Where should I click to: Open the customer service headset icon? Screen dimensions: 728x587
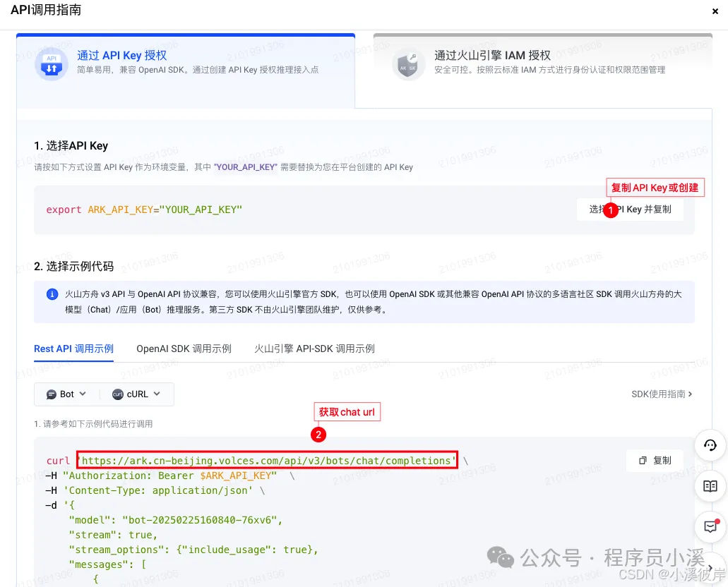pos(710,445)
